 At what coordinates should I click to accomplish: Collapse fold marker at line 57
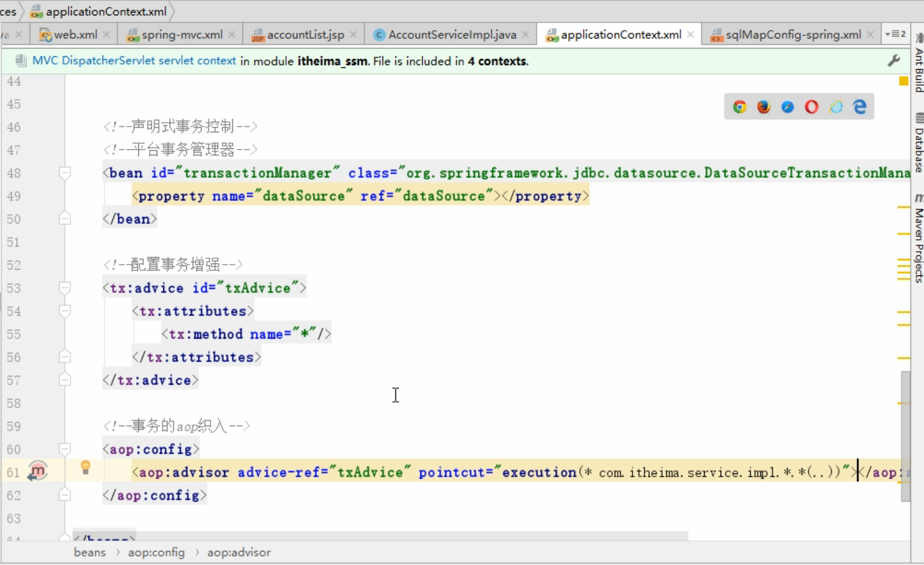(x=65, y=380)
